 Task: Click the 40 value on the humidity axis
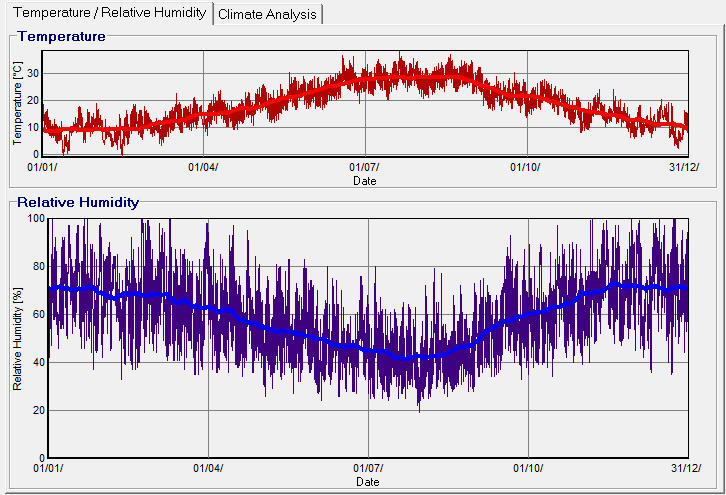coord(38,362)
